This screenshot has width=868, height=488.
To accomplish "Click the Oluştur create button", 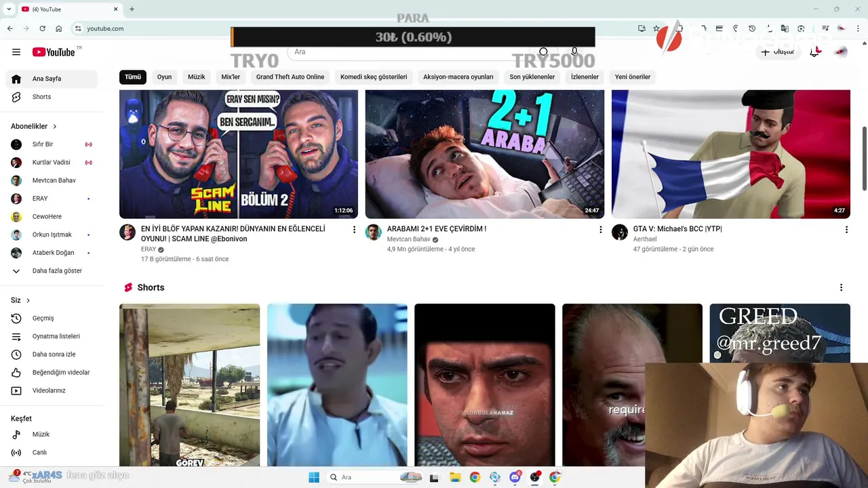I will (x=777, y=52).
